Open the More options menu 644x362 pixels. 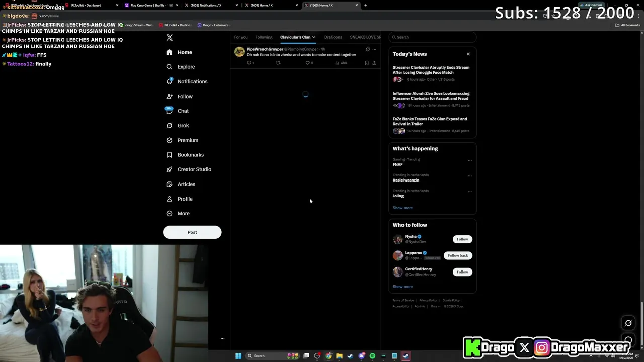178,213
